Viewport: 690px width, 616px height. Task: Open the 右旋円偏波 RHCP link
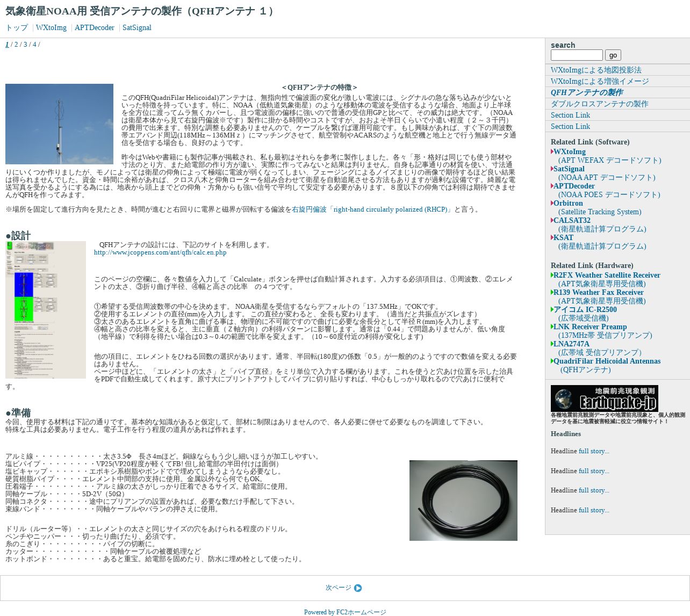tap(372, 209)
